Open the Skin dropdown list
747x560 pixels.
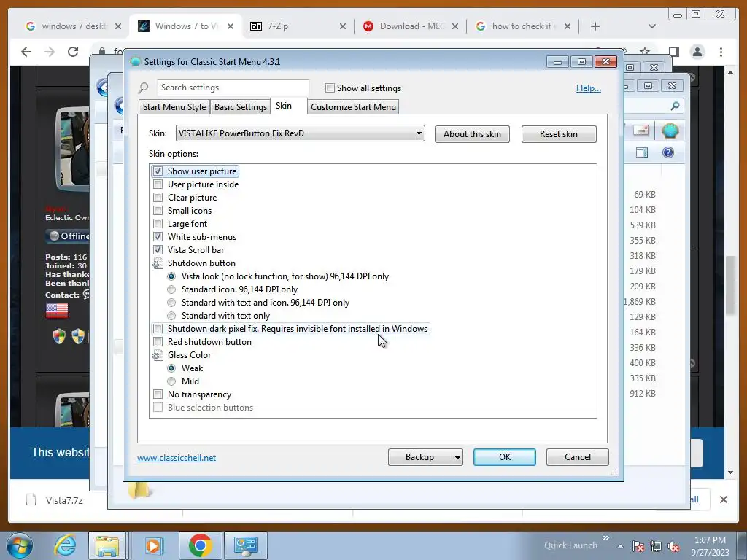[300, 133]
